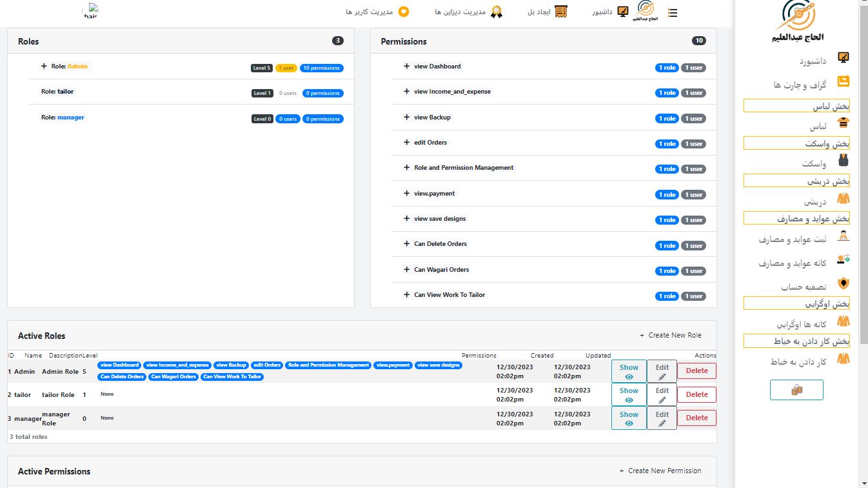The image size is (868, 488).
Task: Show details of the tailor role row
Action: (628, 394)
